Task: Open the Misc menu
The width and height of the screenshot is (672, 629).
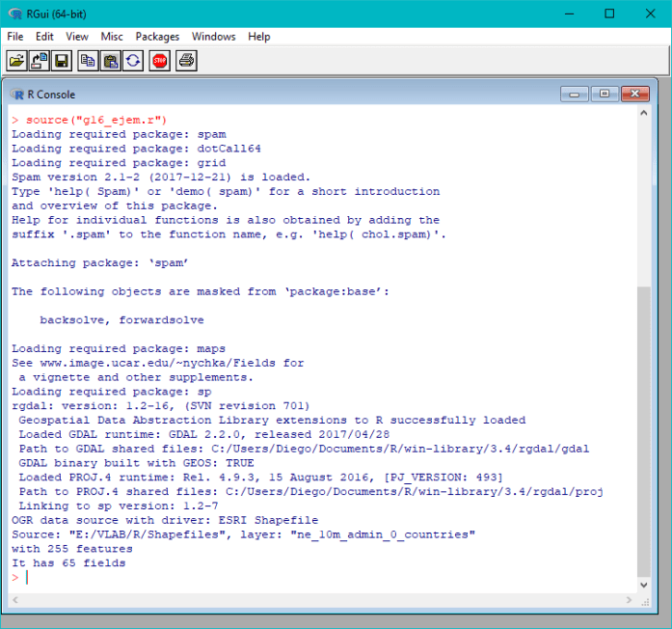Action: 112,37
